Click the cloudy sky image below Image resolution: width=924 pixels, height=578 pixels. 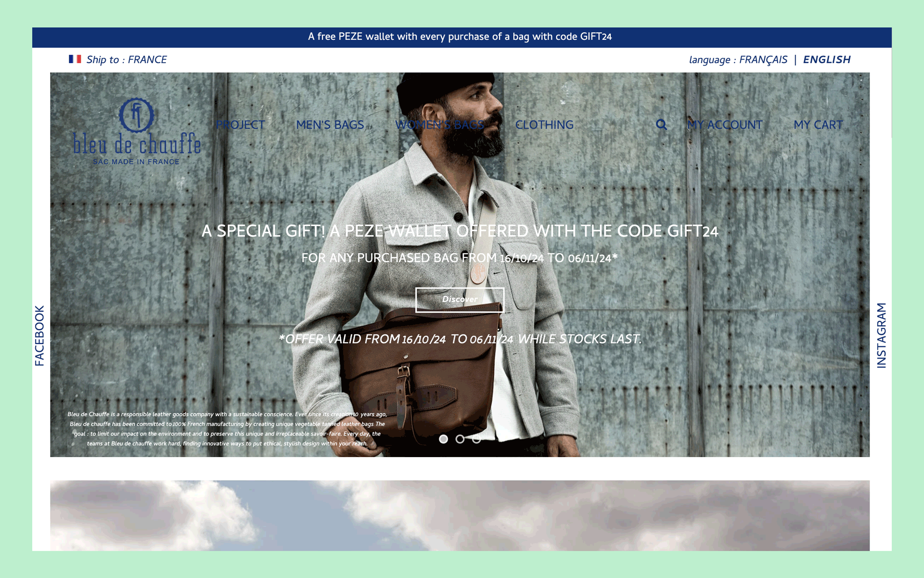point(460,515)
